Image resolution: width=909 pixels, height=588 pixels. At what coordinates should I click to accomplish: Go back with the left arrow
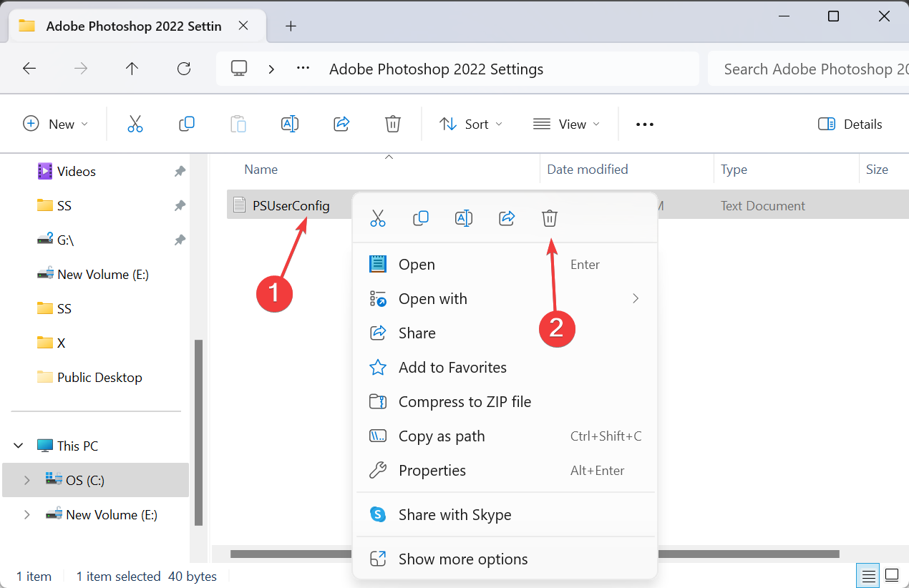29,69
